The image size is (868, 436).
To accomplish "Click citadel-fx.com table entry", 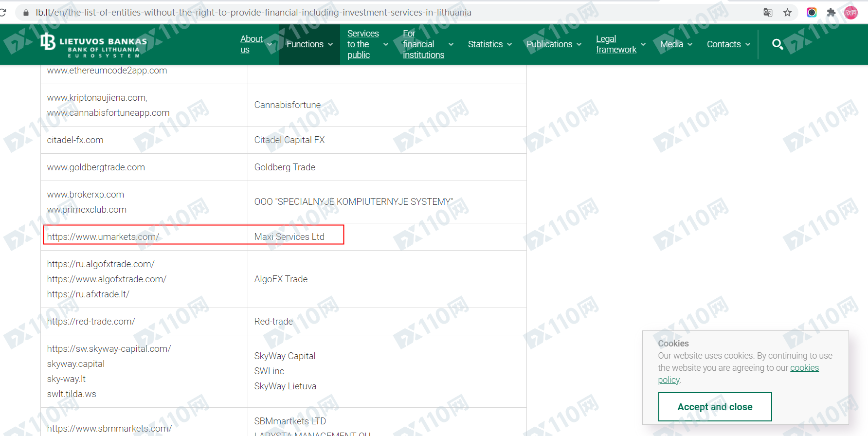I will point(75,140).
